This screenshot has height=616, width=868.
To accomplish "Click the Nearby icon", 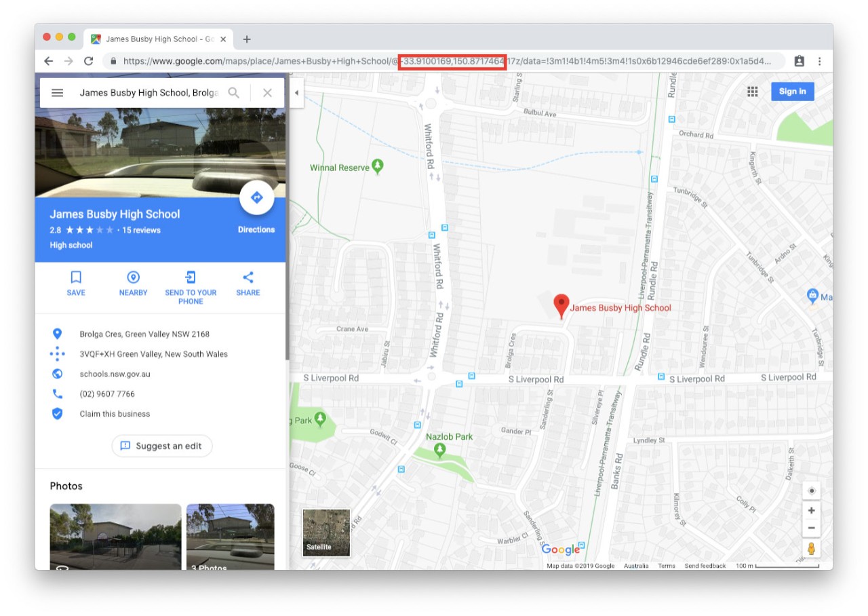I will (x=133, y=277).
